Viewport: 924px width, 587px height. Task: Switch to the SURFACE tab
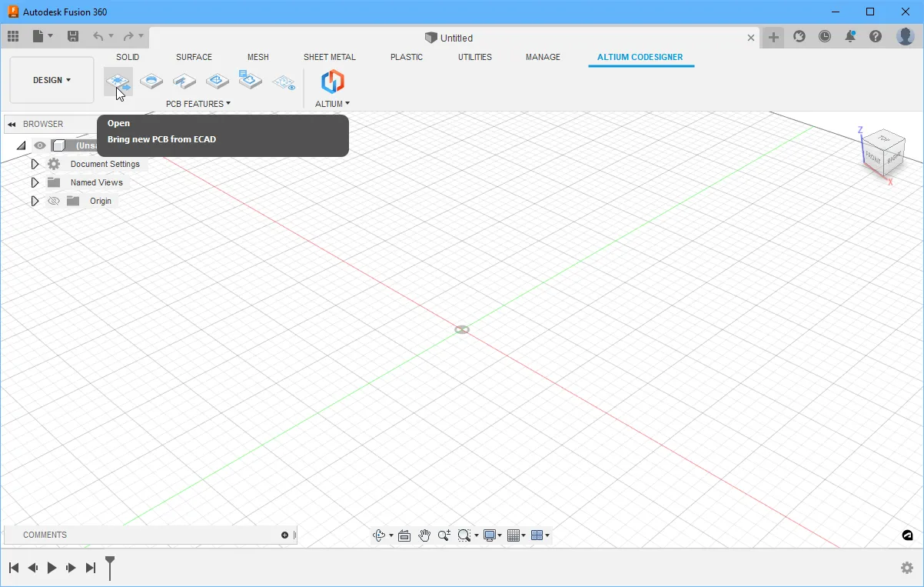(194, 57)
